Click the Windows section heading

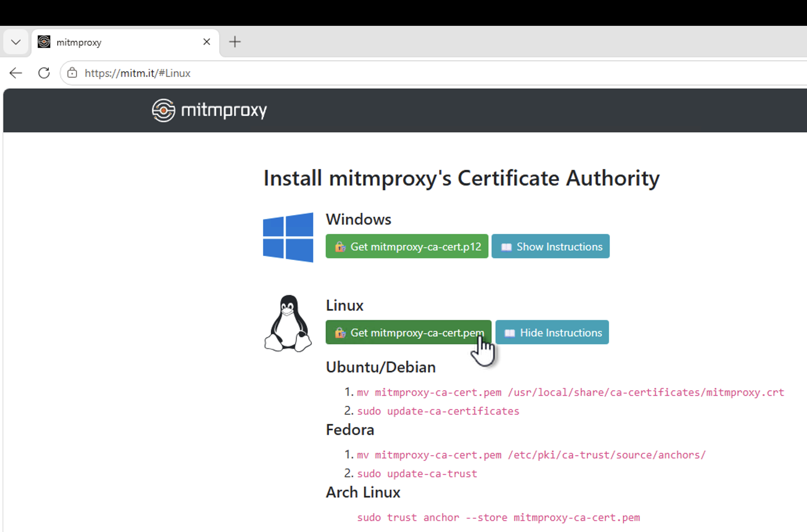click(358, 219)
